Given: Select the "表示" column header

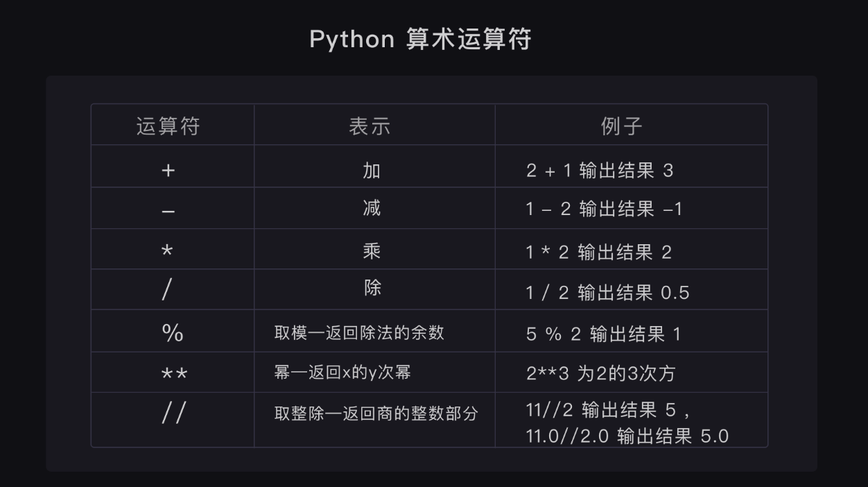Looking at the screenshot, I should pos(370,126).
